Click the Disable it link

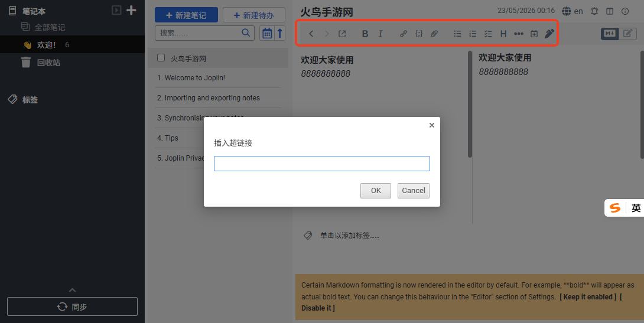tap(318, 308)
